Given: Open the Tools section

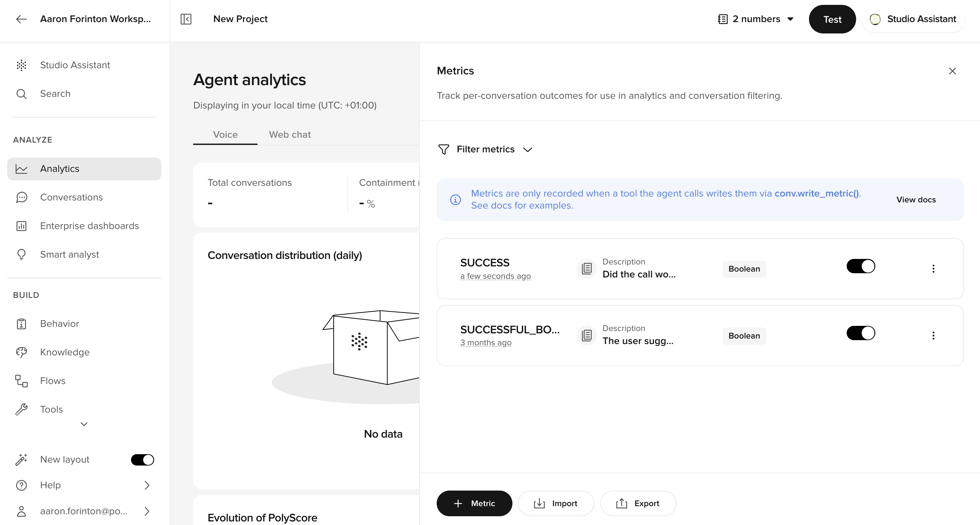Looking at the screenshot, I should coord(84,409).
